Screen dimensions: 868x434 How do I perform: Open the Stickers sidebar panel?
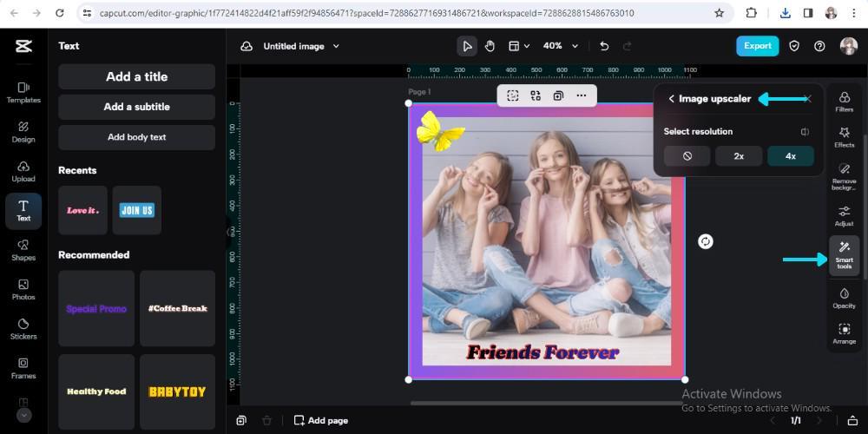point(23,329)
